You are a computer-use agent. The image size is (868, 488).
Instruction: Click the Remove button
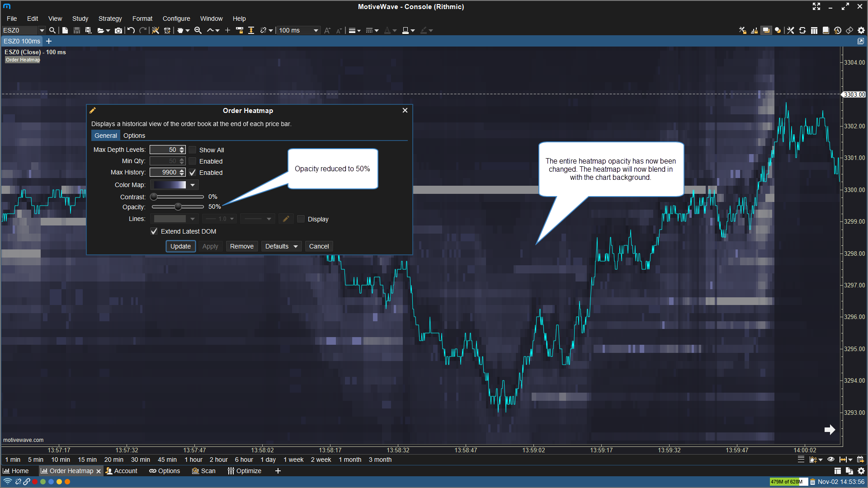coord(241,246)
